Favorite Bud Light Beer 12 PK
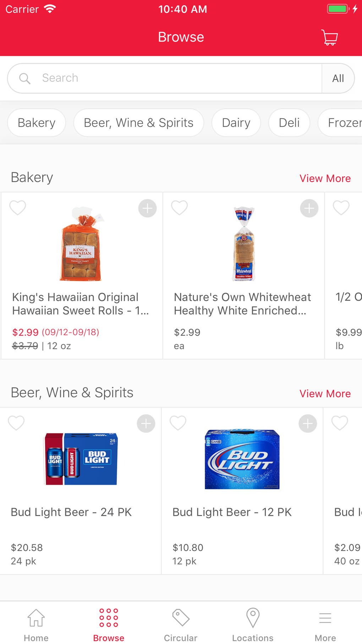The width and height of the screenshot is (362, 644). click(178, 423)
